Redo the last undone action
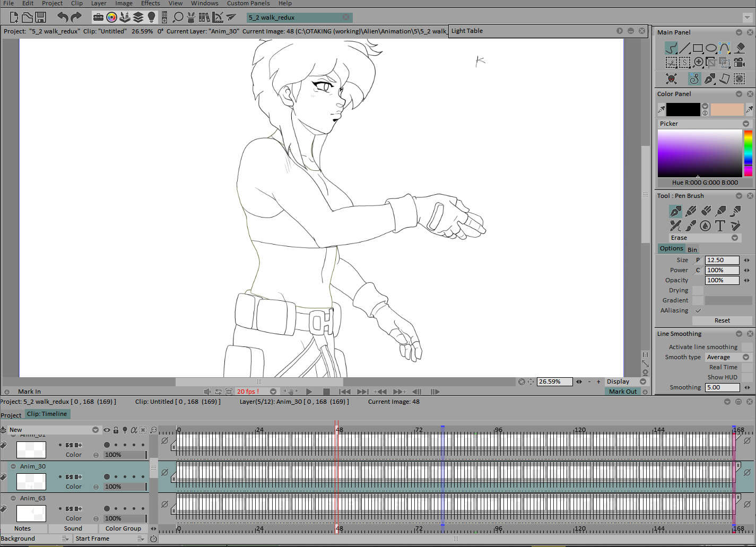The width and height of the screenshot is (756, 547). click(76, 18)
